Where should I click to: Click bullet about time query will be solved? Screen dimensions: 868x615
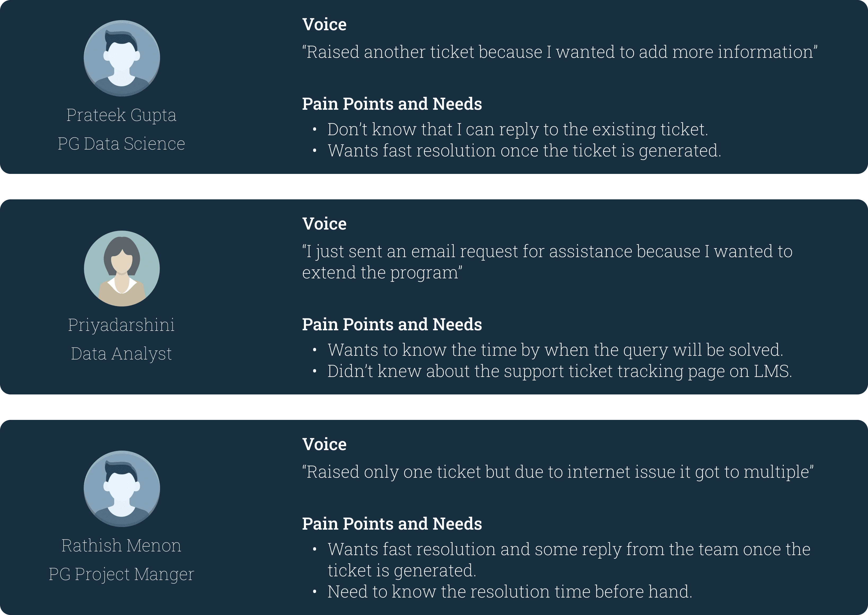click(555, 350)
